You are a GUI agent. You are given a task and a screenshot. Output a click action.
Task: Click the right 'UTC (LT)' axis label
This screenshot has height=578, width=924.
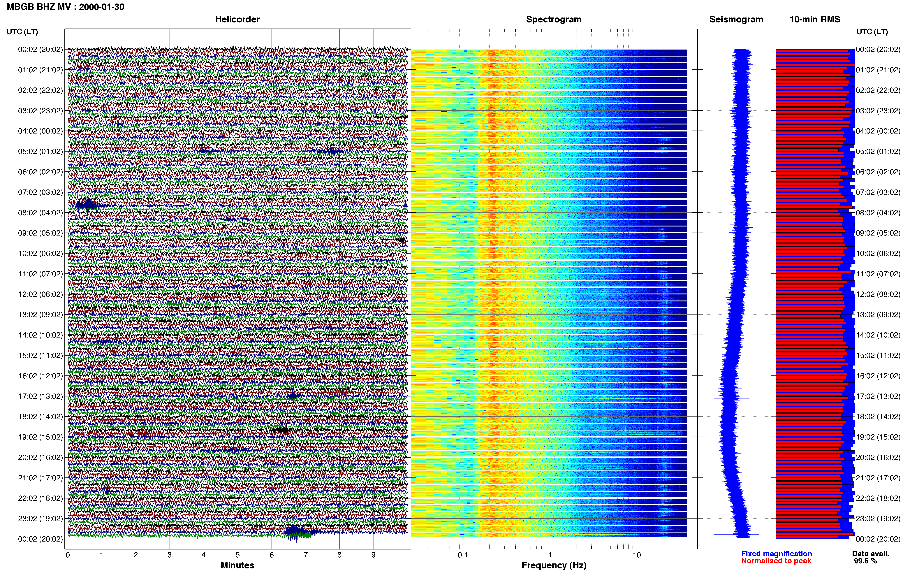click(872, 32)
